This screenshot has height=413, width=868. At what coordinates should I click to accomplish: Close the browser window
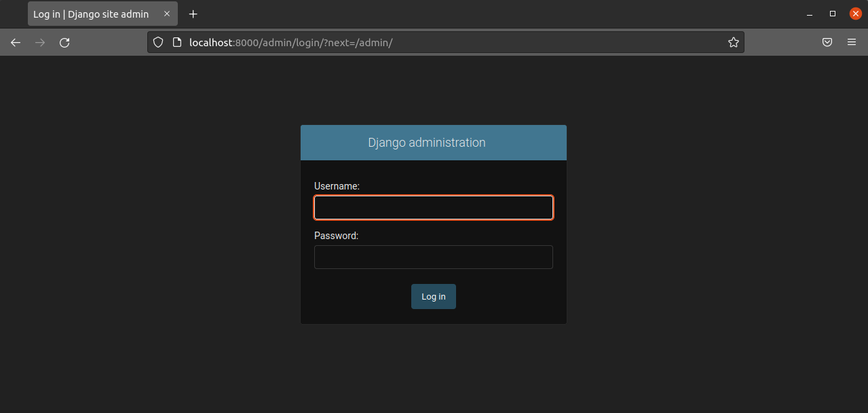[x=856, y=14]
